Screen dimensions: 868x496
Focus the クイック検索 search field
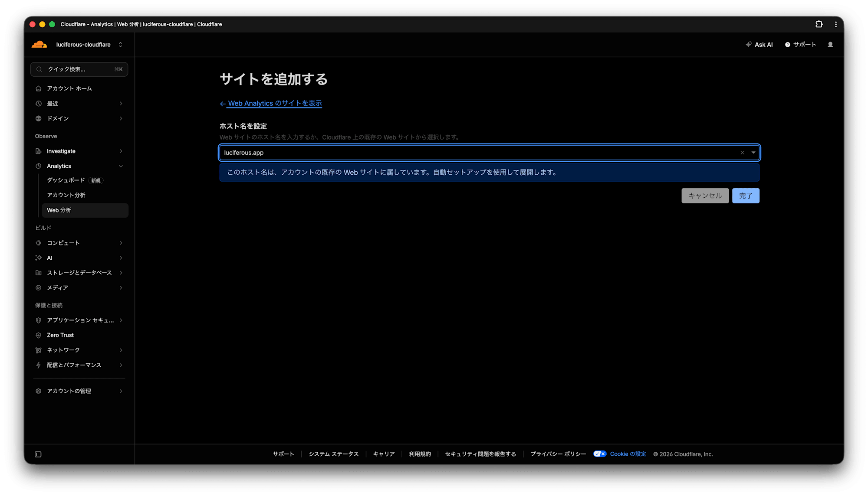click(79, 69)
